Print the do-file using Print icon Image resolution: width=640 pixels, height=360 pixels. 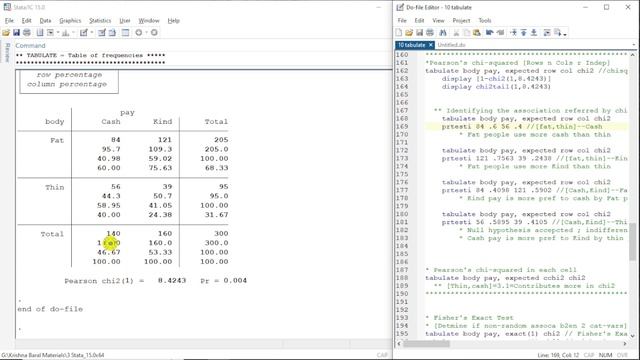(430, 33)
